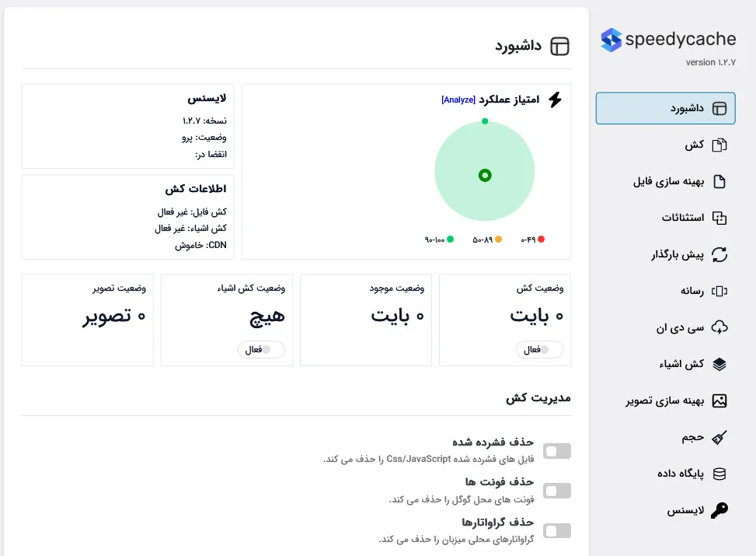Image resolution: width=756 pixels, height=556 pixels.
Task: Click the اطلاعات کش heading
Action: click(196, 189)
